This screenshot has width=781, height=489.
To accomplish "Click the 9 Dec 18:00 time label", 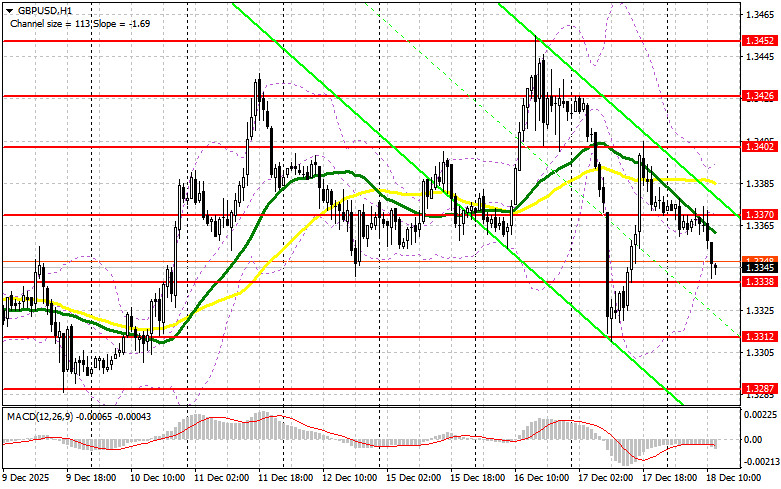I will pyautogui.click(x=91, y=478).
